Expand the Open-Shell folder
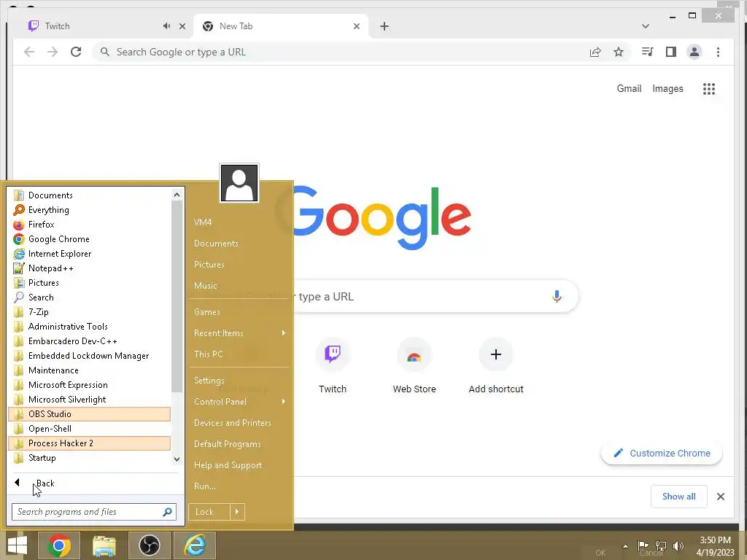The height and width of the screenshot is (560, 747). 90,429
